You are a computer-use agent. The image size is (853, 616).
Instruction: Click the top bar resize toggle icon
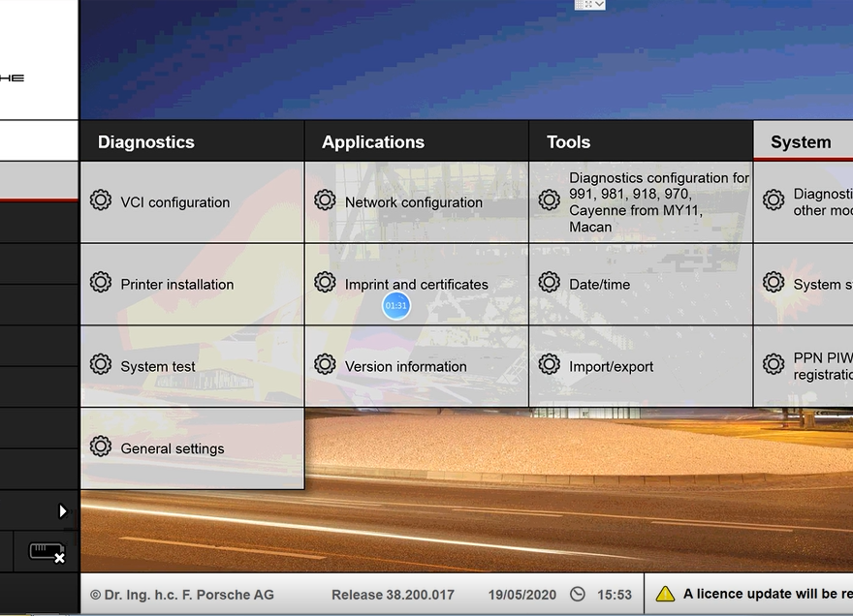(588, 4)
